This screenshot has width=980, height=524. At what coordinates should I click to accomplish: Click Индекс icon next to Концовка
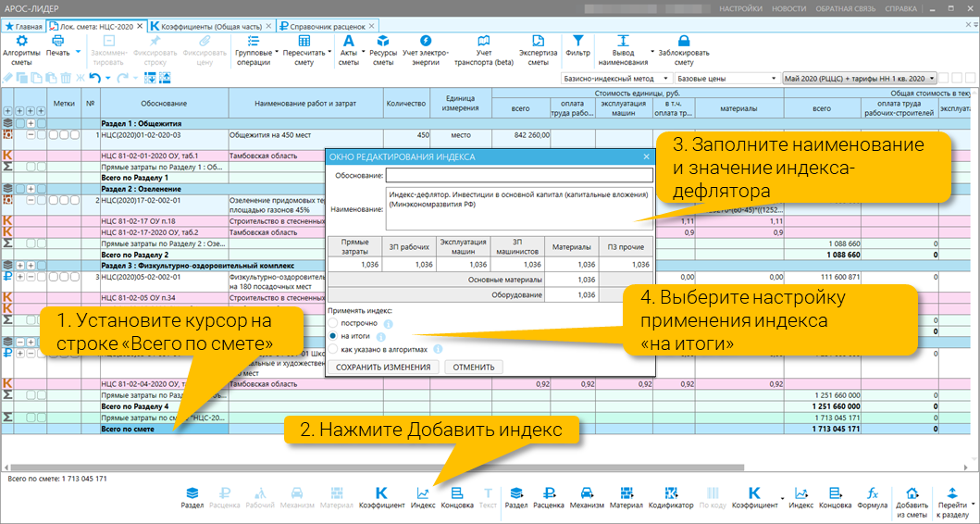pyautogui.click(x=423, y=493)
